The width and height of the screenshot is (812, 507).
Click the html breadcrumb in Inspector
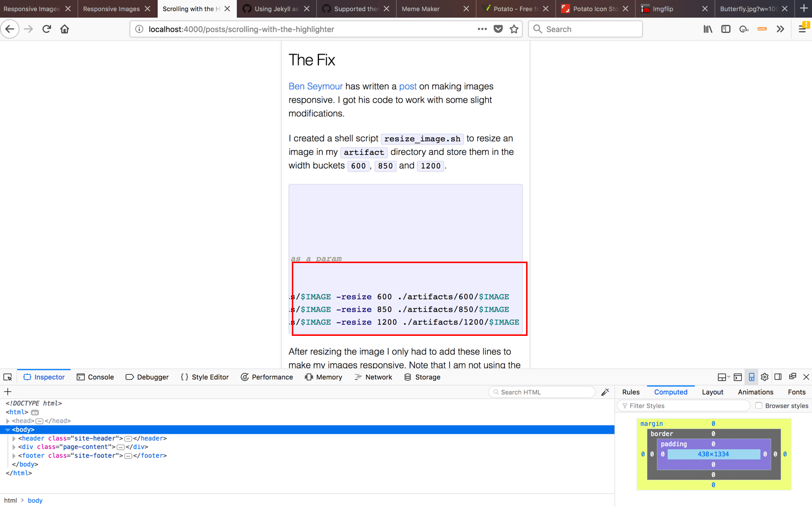[10, 501]
